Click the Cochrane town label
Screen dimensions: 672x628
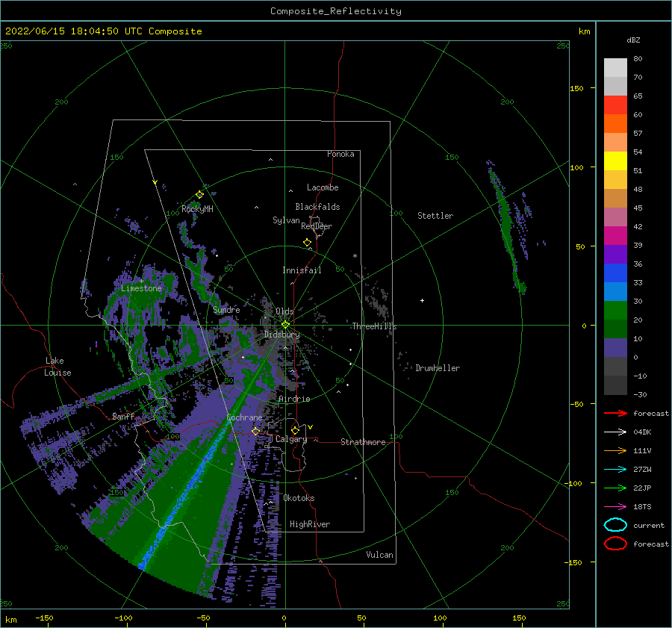point(244,417)
